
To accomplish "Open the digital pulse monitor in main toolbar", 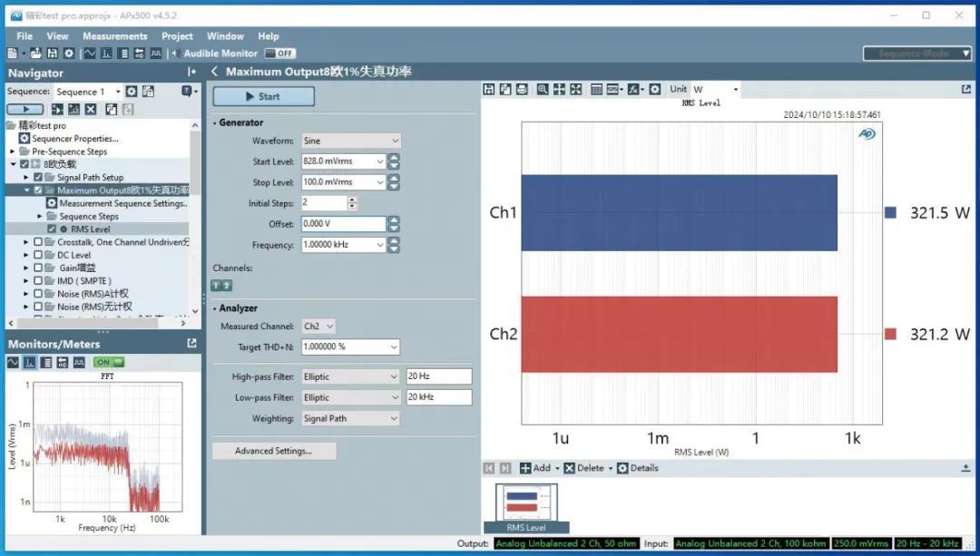I will point(156,54).
